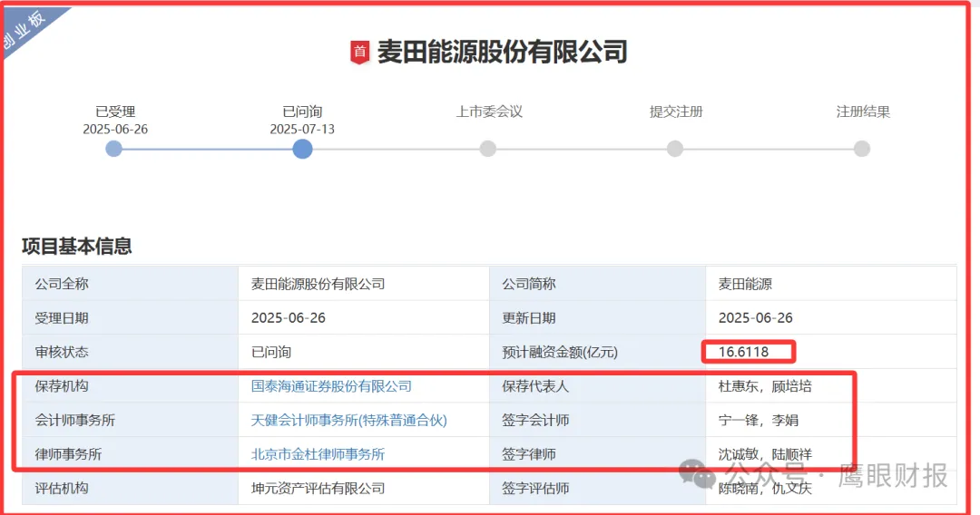Click the 2025-06-26 value next to 更新日期
The width and height of the screenshot is (980, 515).
(x=755, y=317)
